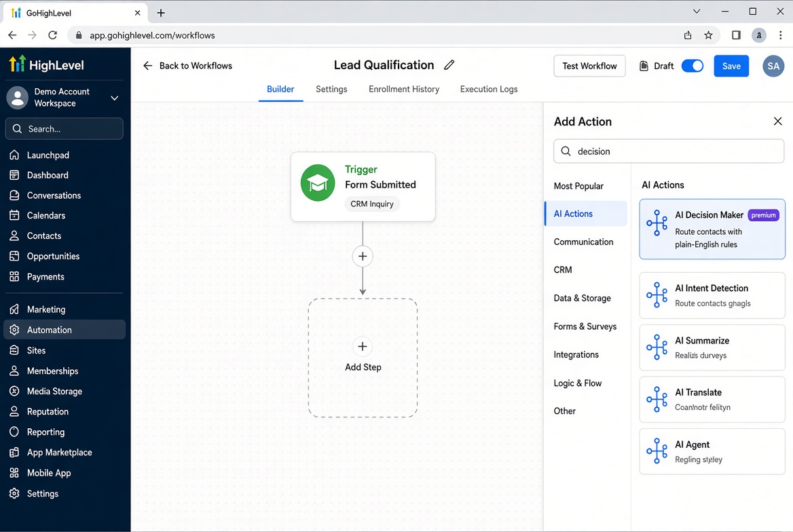Open Reputation in the sidebar
The image size is (793, 532).
[48, 412]
